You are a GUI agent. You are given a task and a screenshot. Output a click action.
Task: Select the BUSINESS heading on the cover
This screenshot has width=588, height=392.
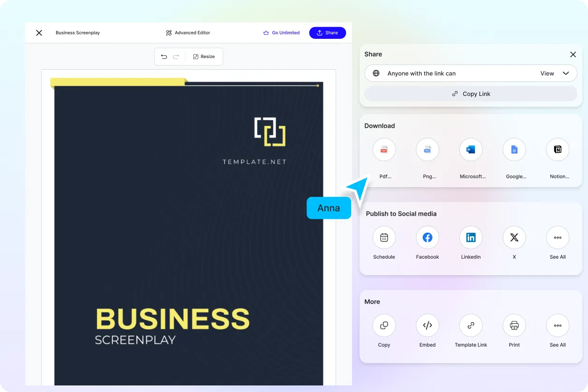(x=173, y=319)
